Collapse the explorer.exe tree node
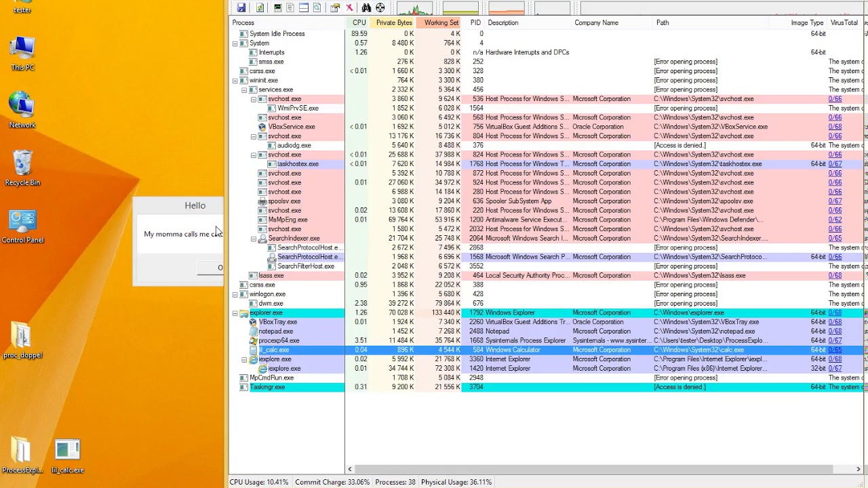This screenshot has height=488, width=868. pos(235,313)
